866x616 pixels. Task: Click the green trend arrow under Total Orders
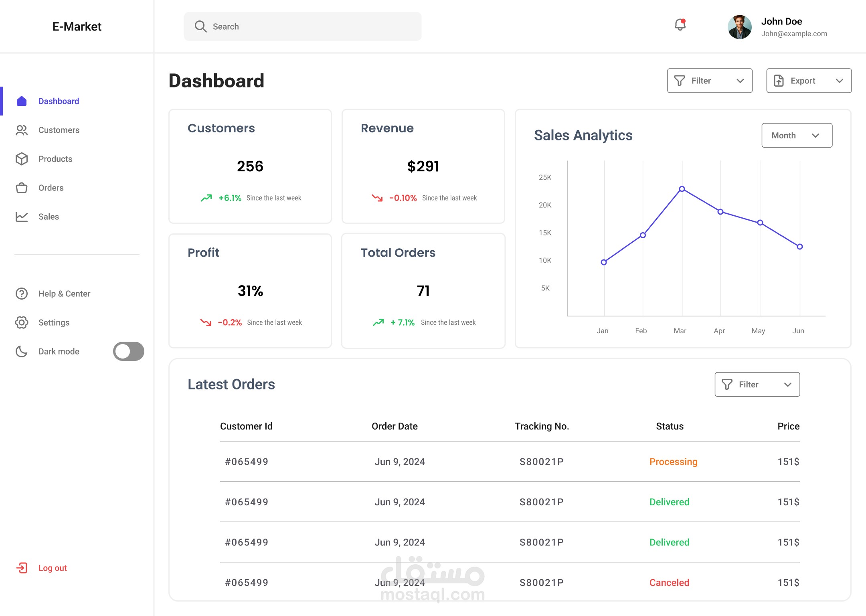(378, 322)
